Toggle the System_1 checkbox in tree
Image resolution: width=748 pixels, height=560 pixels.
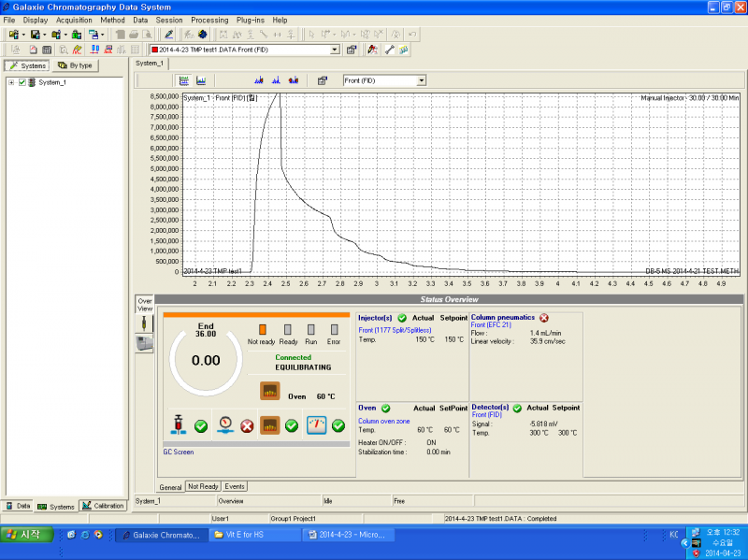[x=22, y=82]
